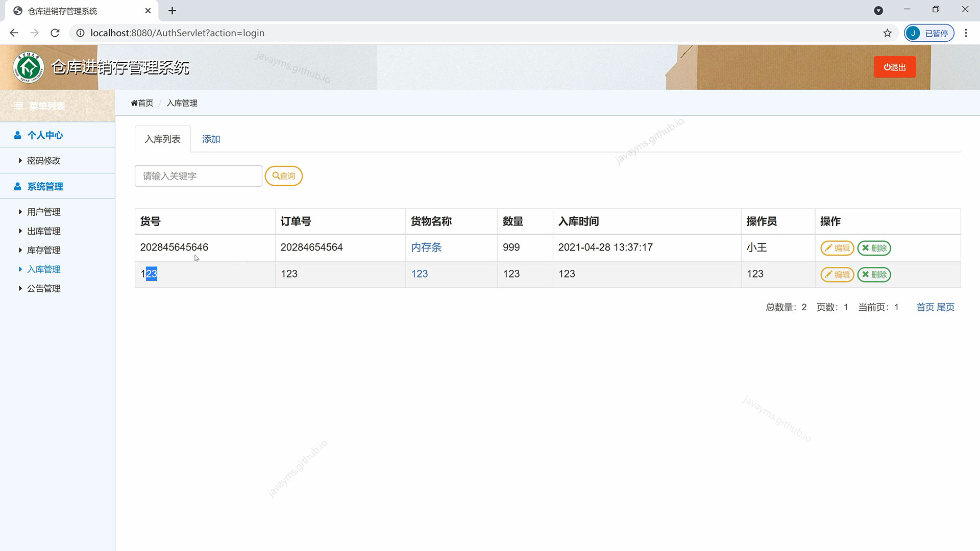Reload the page with refresh icon
The image size is (980, 551).
55,33
